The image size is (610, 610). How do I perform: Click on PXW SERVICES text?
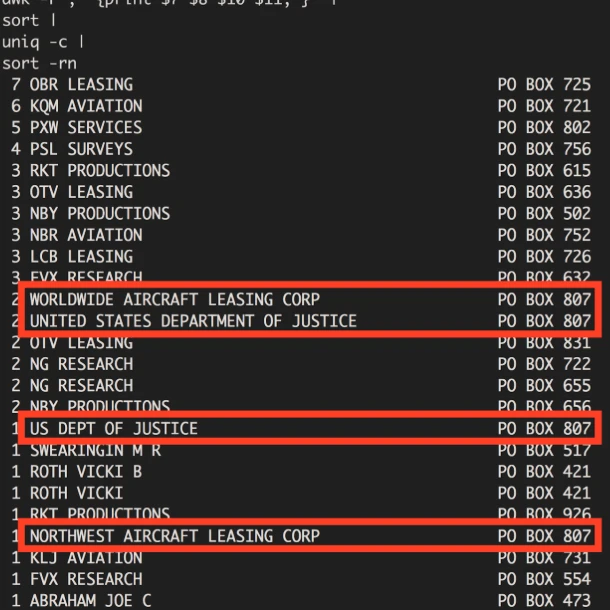coord(86,128)
